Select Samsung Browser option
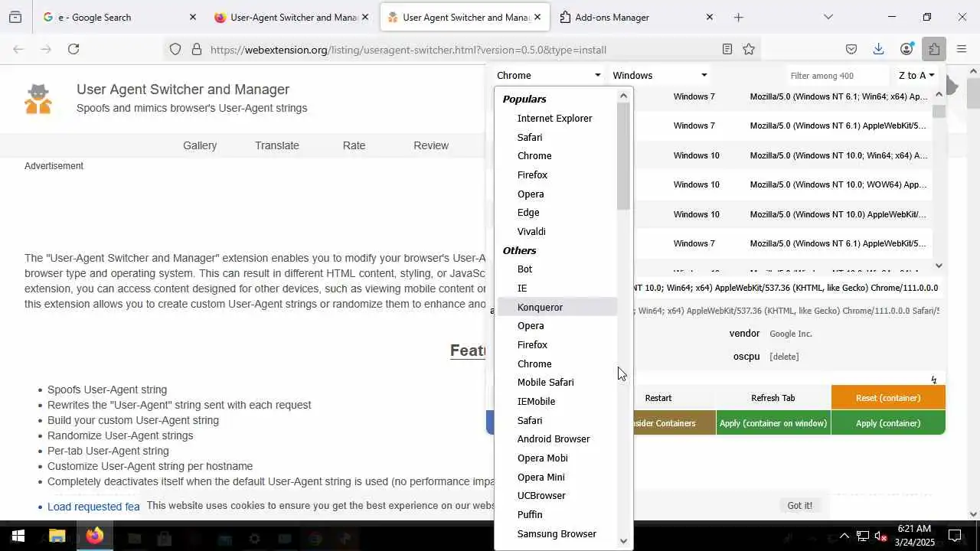980x551 pixels. pyautogui.click(x=557, y=533)
